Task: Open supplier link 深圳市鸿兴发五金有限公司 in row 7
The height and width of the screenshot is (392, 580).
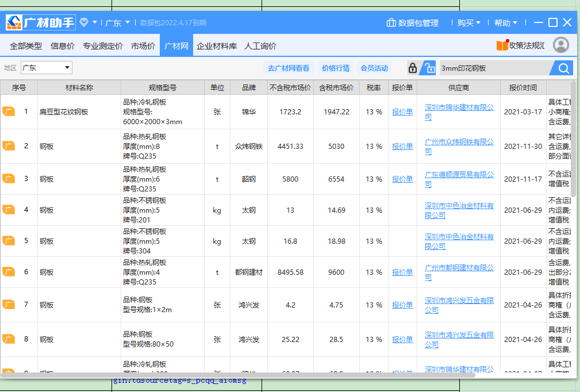Action: (x=459, y=305)
